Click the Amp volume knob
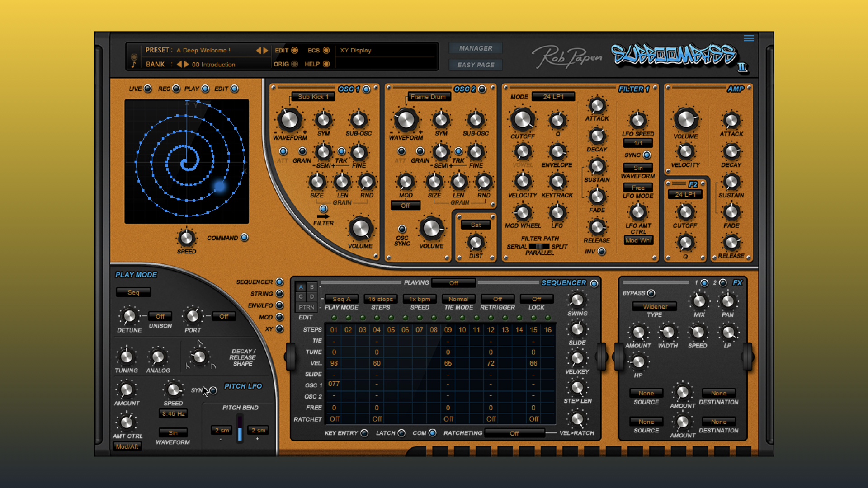The image size is (868, 488). click(x=686, y=119)
